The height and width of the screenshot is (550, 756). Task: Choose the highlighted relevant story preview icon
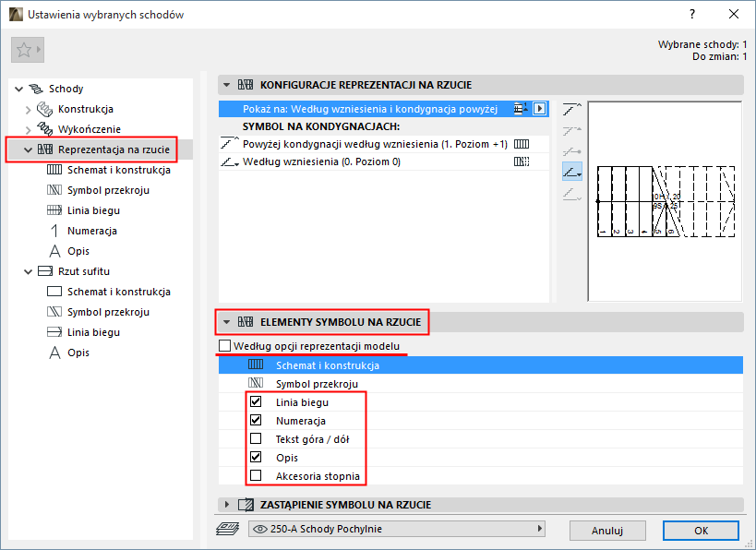(571, 172)
